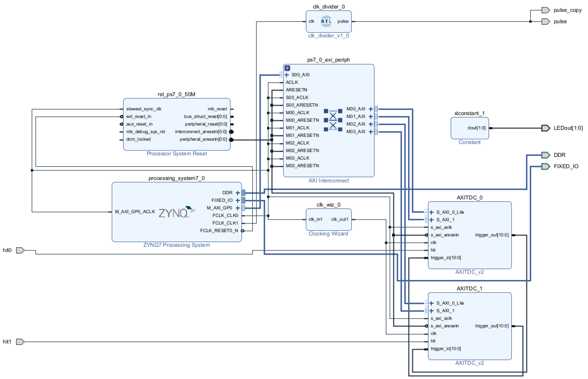Expand the M00_AXI interface on interconnect
Viewport: 588px width, 379px height.
[x=371, y=109]
